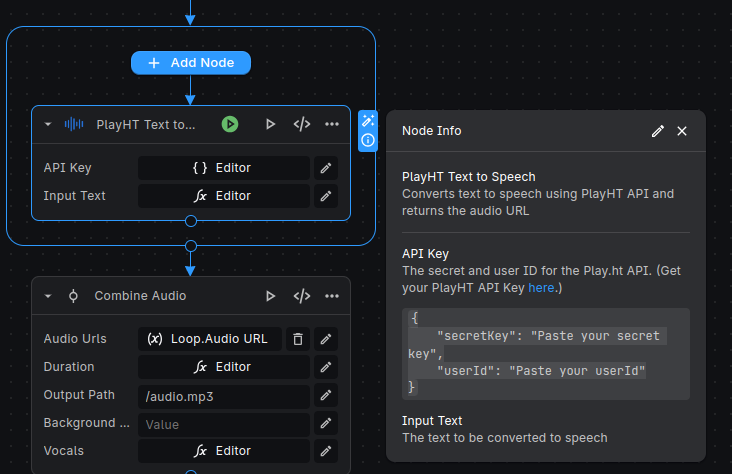The image size is (732, 474).
Task: Click the green run status icon on PlayHT node
Action: pyautogui.click(x=230, y=124)
